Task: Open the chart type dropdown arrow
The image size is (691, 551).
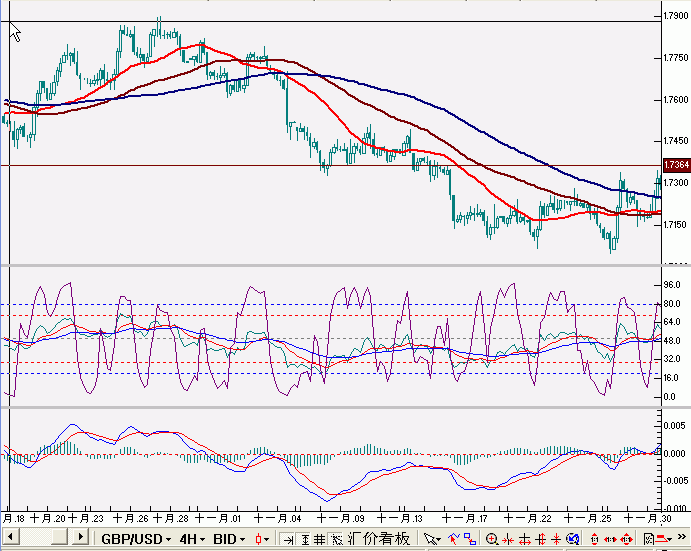Action: click(x=267, y=540)
